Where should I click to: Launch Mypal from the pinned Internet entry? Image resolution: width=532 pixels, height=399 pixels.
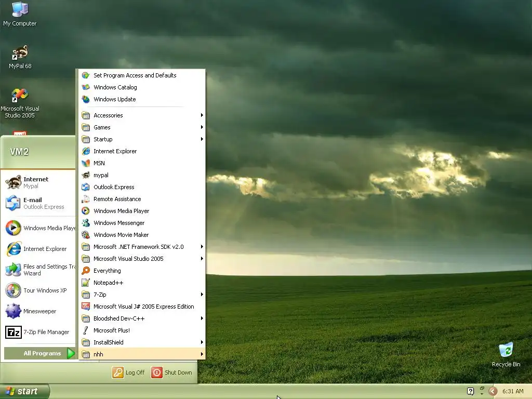coord(38,182)
